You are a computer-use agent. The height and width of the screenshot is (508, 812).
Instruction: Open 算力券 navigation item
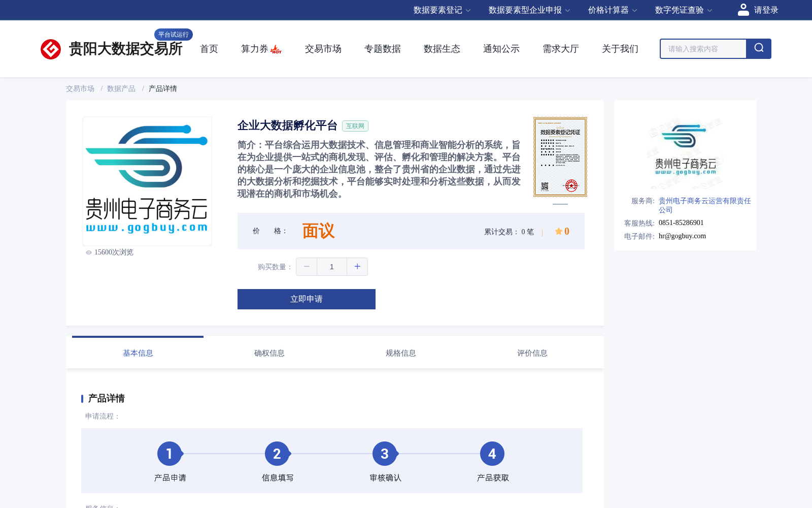tap(255, 49)
